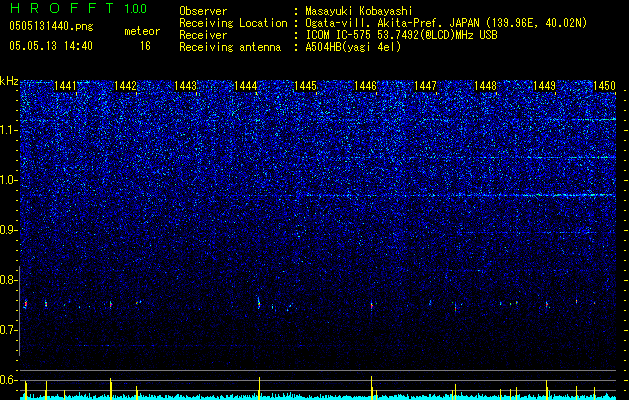The height and width of the screenshot is (400, 629).
Task: Click the meteor count value 16
Action: [145, 46]
